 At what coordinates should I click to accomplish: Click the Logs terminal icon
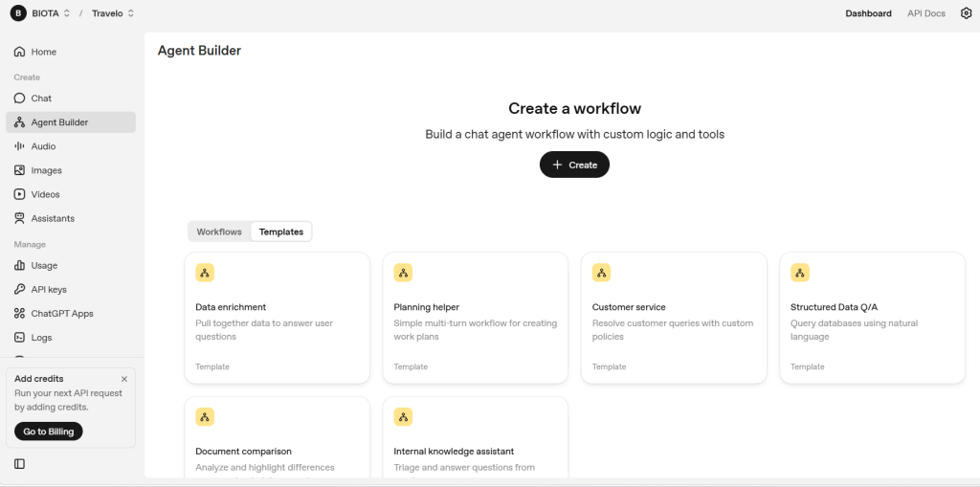19,337
